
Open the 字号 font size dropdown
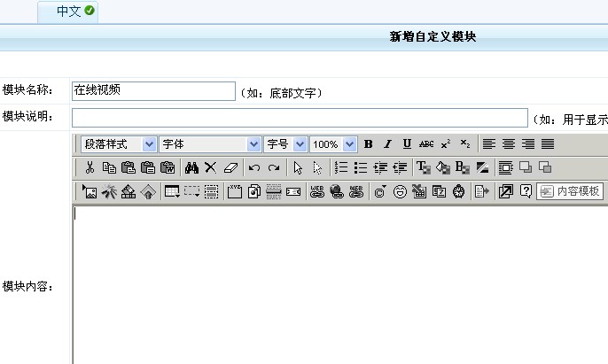coord(285,144)
